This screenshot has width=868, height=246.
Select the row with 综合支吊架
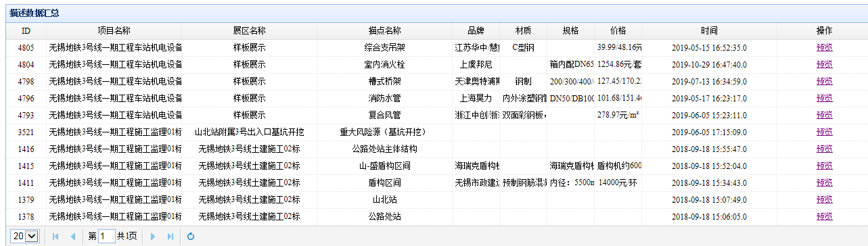click(x=434, y=48)
